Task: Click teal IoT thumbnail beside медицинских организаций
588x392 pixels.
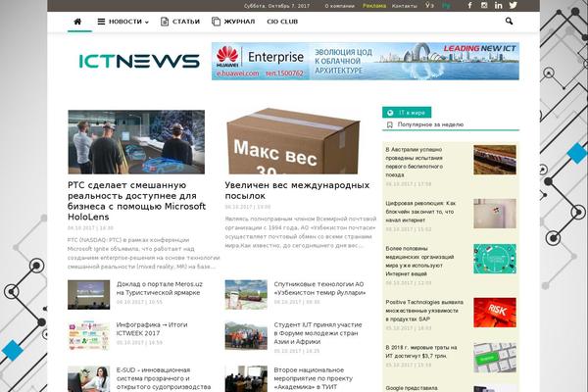Action: (x=495, y=259)
